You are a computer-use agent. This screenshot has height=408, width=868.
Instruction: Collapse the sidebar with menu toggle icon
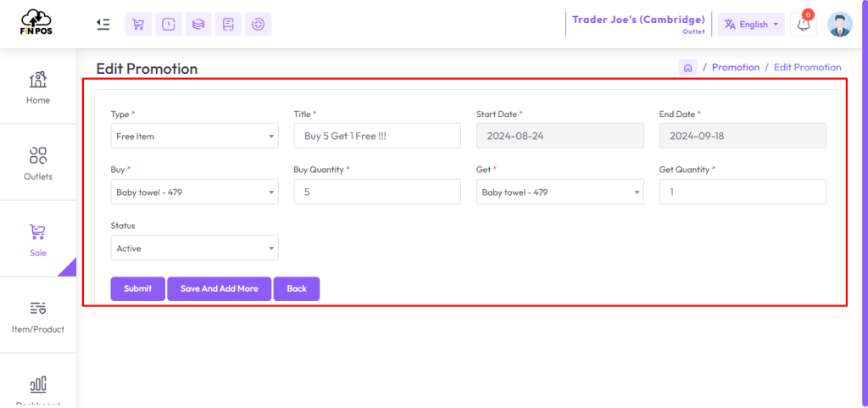tap(103, 25)
